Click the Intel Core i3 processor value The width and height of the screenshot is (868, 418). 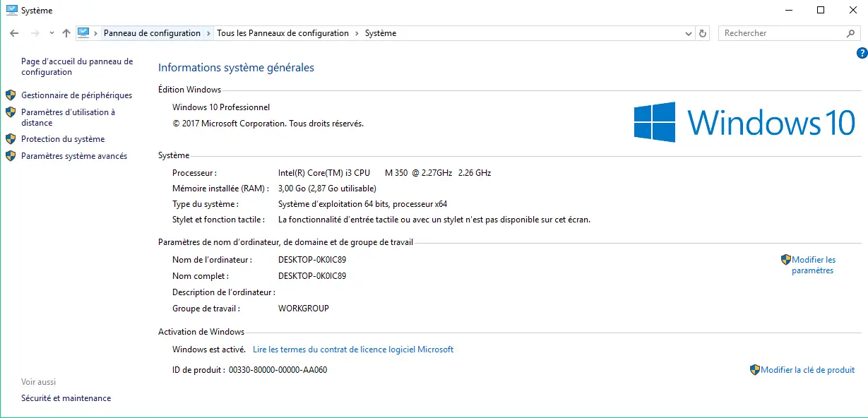(x=384, y=173)
